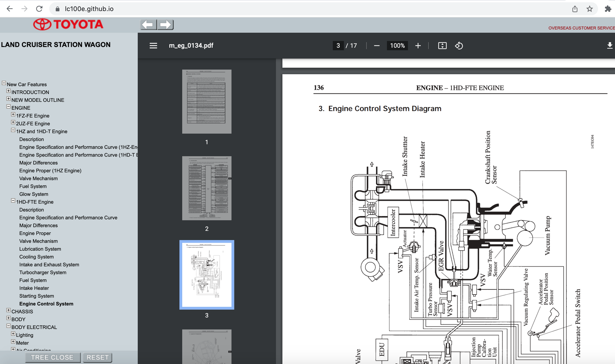Expand 2UZ-FE Engine node
Image resolution: width=615 pixels, height=364 pixels.
[13, 122]
